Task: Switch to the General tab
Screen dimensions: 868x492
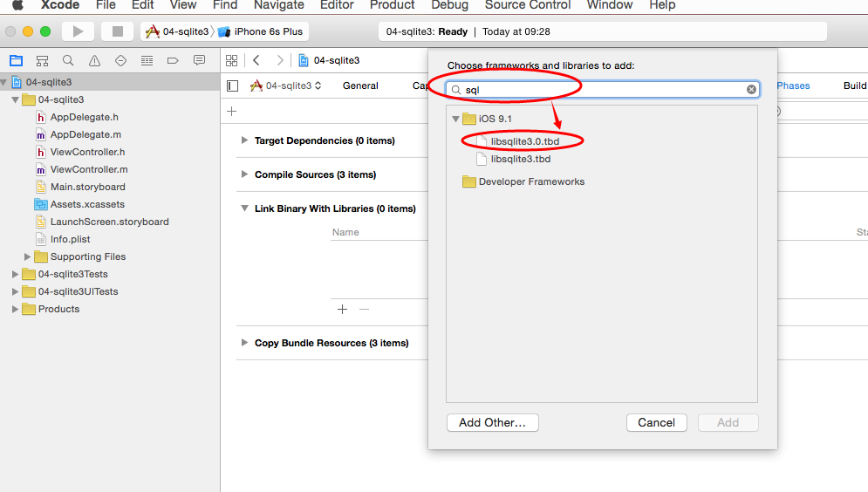Action: point(360,85)
